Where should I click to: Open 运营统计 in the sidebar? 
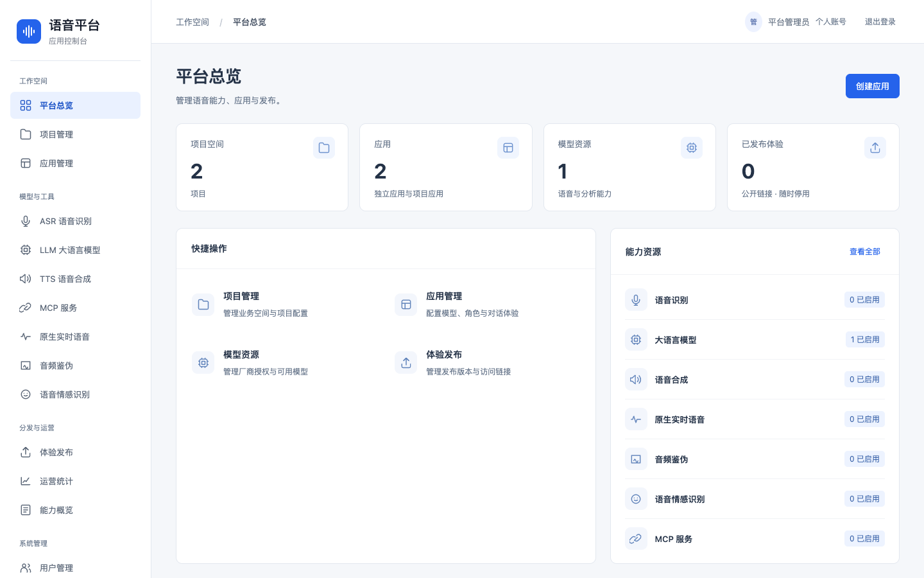(75, 481)
